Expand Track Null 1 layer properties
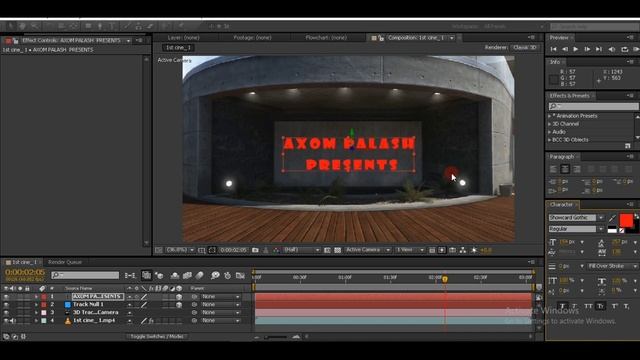The width and height of the screenshot is (640, 360). 36,304
